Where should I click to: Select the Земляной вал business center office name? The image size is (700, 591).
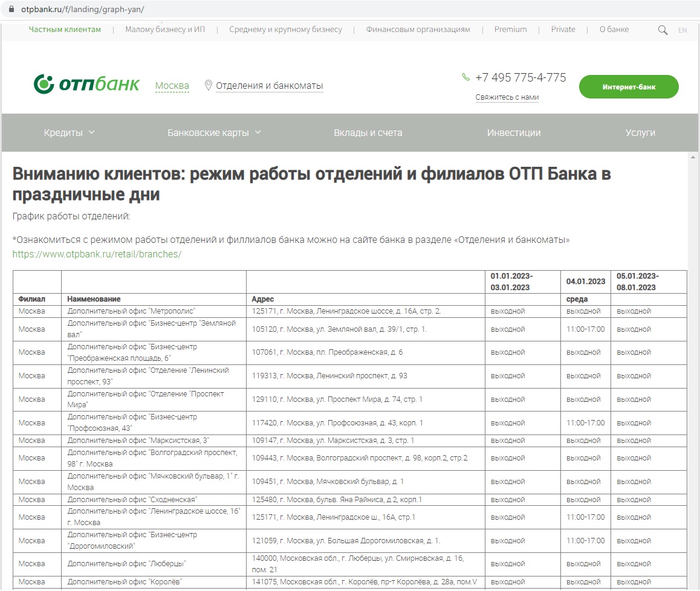click(x=151, y=329)
